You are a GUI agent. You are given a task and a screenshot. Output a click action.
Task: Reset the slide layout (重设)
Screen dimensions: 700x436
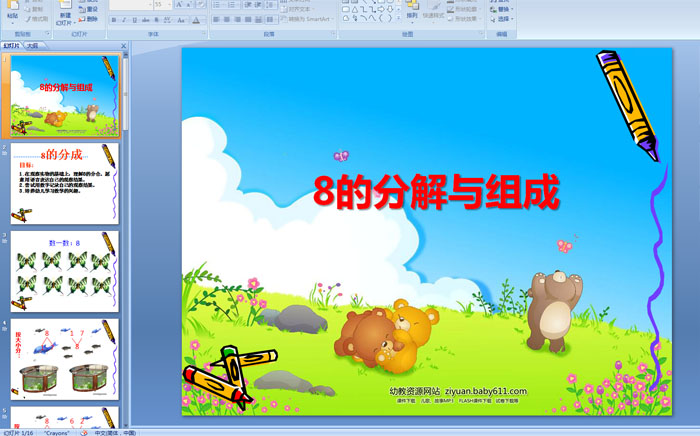point(88,9)
